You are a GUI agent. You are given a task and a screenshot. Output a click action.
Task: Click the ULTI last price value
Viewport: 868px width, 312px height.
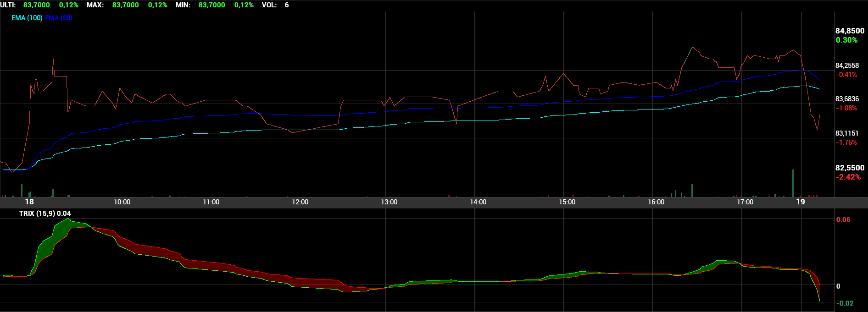37,5
